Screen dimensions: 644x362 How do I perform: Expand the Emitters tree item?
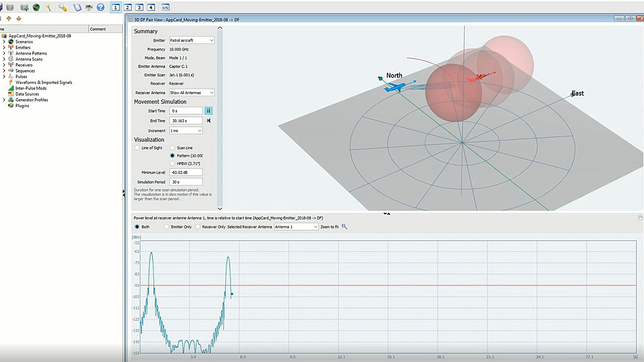pyautogui.click(x=4, y=47)
